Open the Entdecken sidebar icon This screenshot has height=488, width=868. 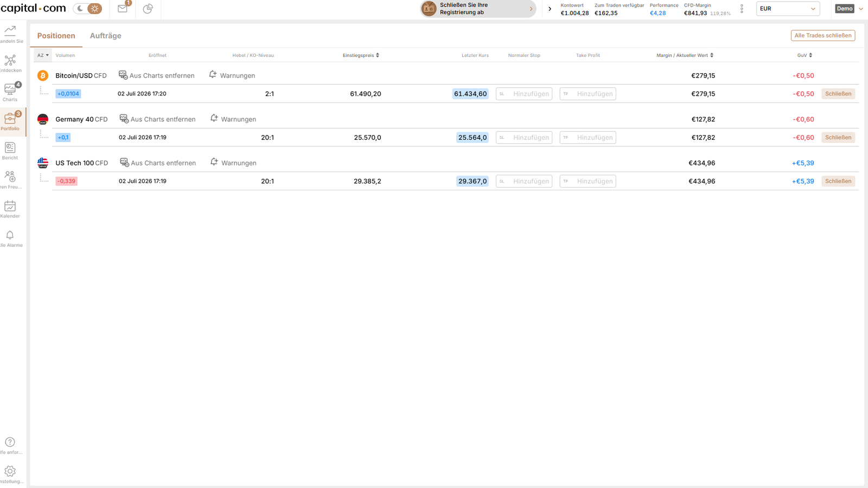click(x=10, y=60)
